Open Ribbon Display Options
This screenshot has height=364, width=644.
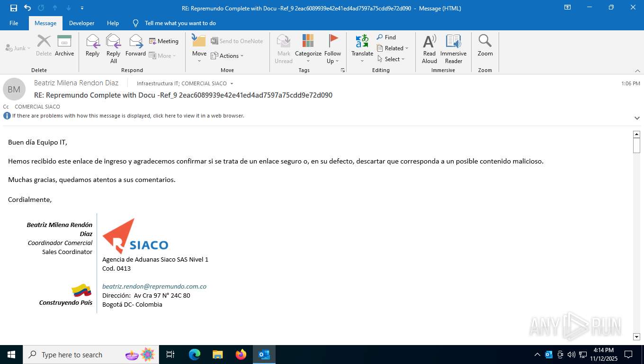tap(567, 8)
